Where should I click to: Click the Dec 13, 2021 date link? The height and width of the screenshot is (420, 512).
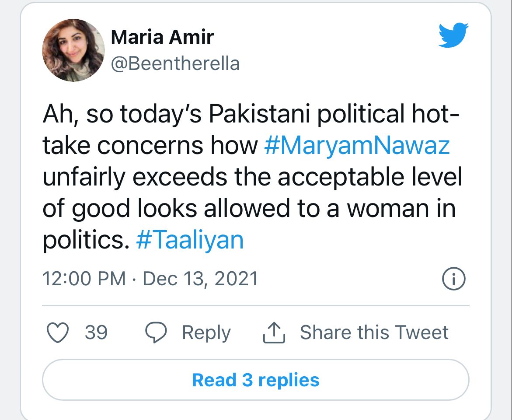199,278
